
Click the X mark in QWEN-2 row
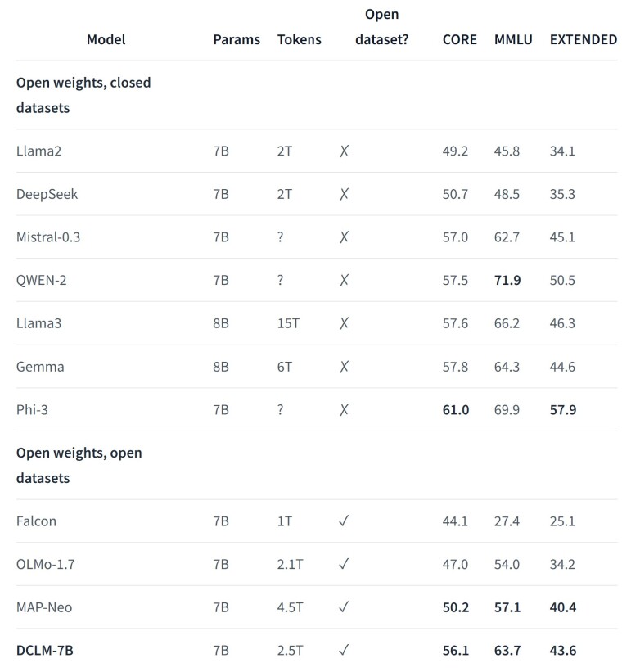point(344,280)
